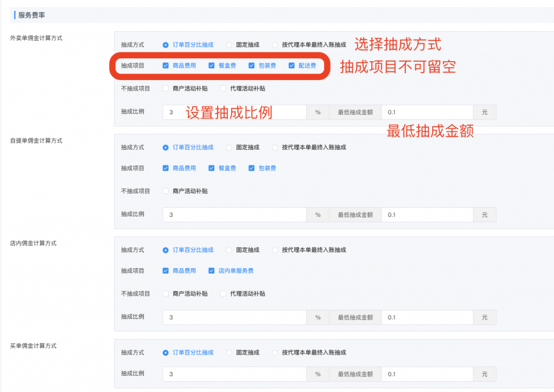Viewport: 554px width, 392px height.
Task: Uncheck 包装费 in 自提单抽成项目
Action: [x=251, y=168]
